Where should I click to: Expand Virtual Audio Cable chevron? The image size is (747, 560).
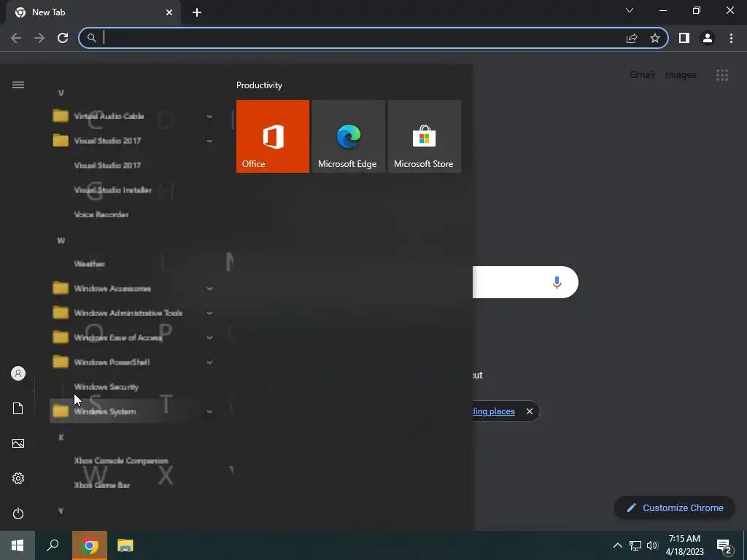[209, 117]
